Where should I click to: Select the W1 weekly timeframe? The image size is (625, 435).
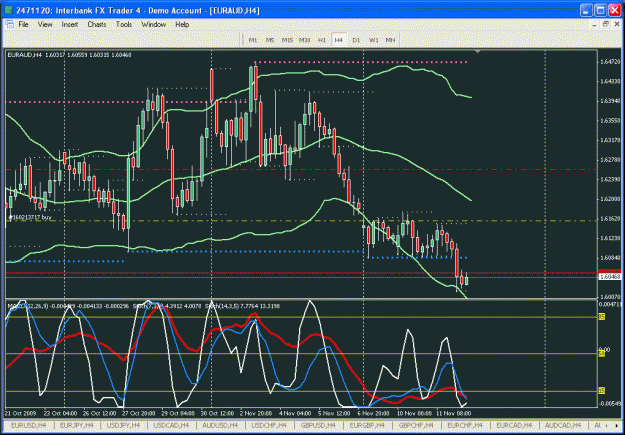point(373,40)
